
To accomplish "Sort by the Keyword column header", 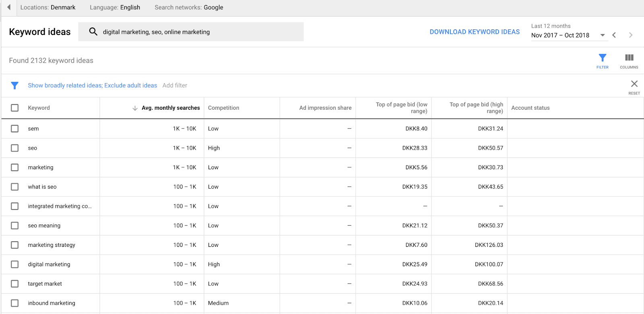I will pyautogui.click(x=39, y=108).
